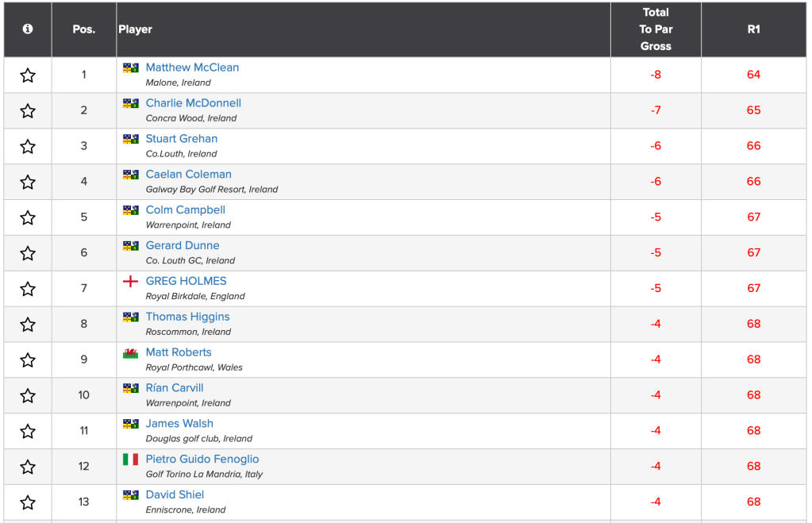This screenshot has height=523, width=812.
Task: Open Matthew McClean player link
Action: pyautogui.click(x=192, y=67)
